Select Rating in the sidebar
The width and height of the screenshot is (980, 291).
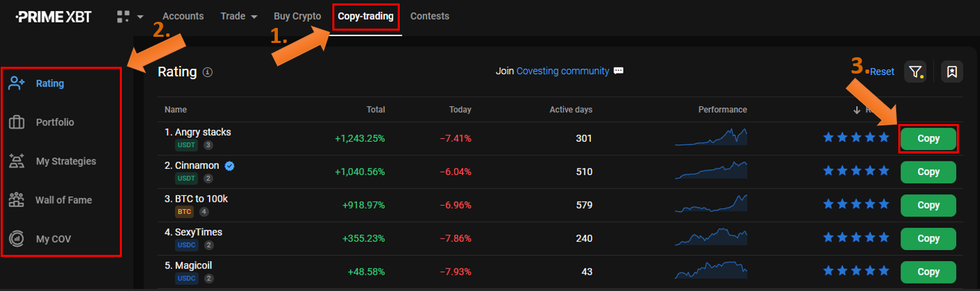pos(50,83)
